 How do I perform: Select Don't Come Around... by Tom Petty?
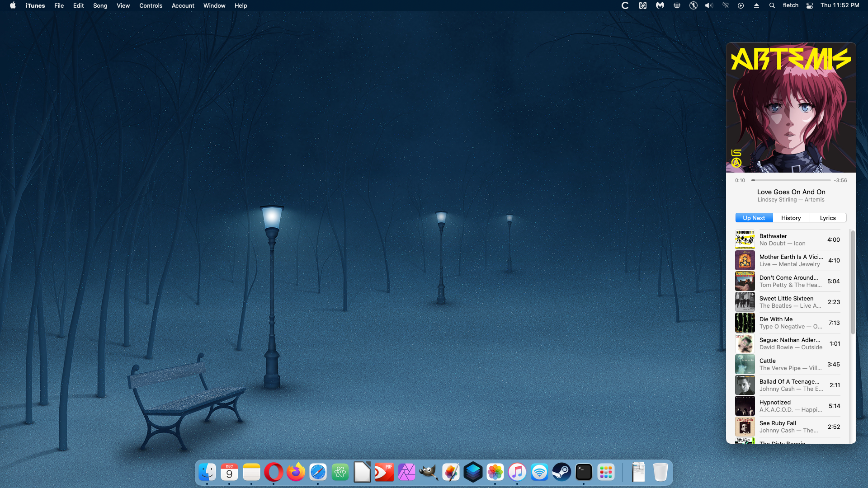pyautogui.click(x=788, y=282)
